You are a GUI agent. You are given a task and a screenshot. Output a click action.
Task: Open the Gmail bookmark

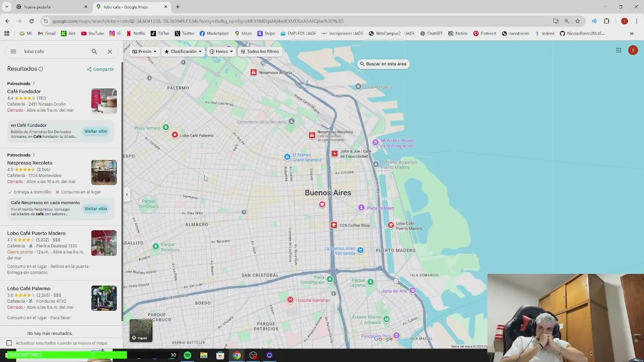[x=47, y=34]
